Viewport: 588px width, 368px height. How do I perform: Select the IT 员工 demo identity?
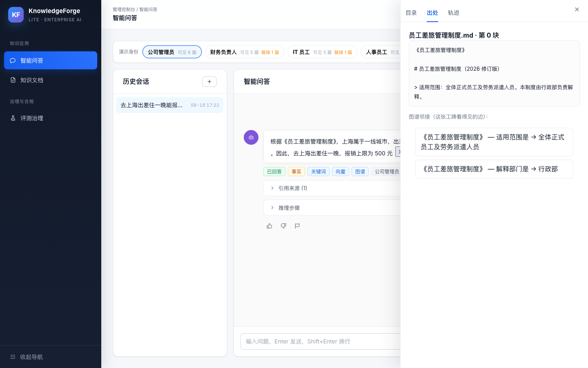tap(322, 52)
